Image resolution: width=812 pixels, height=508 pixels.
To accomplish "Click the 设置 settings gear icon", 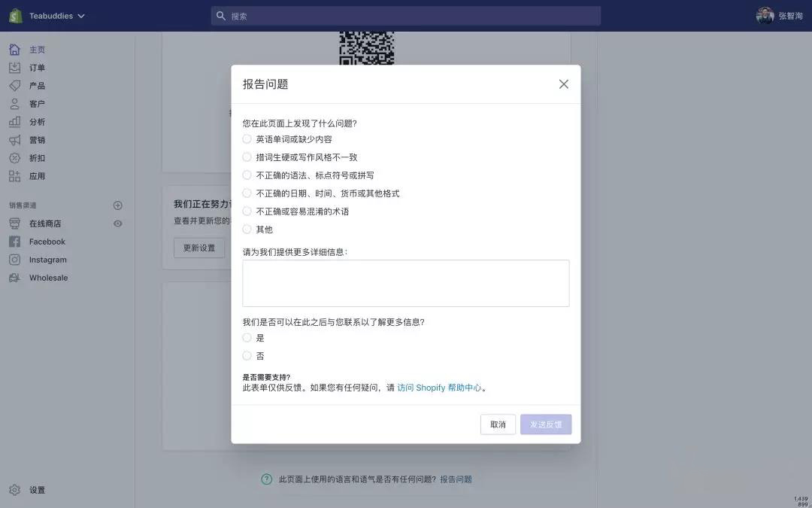I will [x=14, y=490].
